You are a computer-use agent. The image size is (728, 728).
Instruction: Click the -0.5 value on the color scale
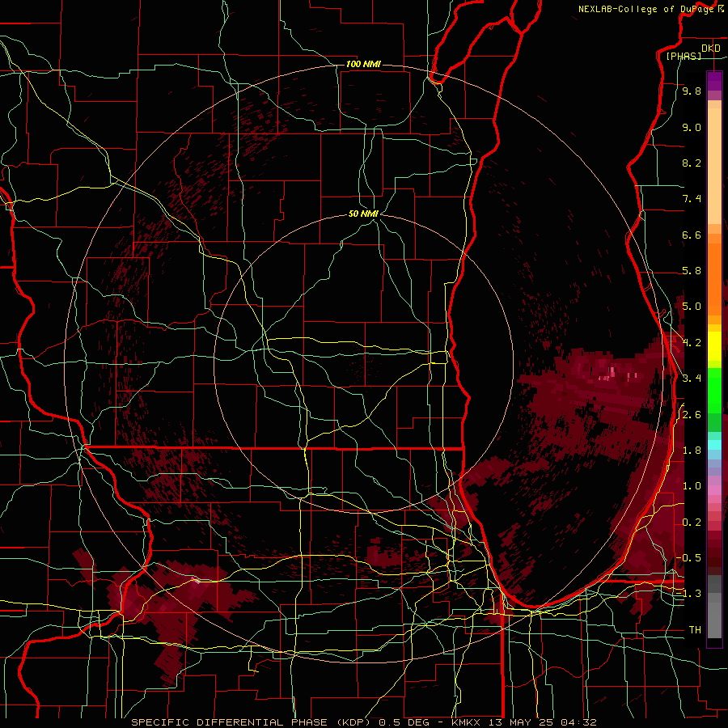tap(690, 558)
